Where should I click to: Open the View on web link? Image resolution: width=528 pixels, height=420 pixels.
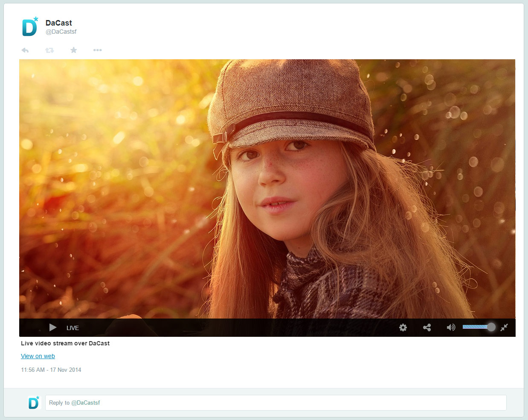(38, 356)
